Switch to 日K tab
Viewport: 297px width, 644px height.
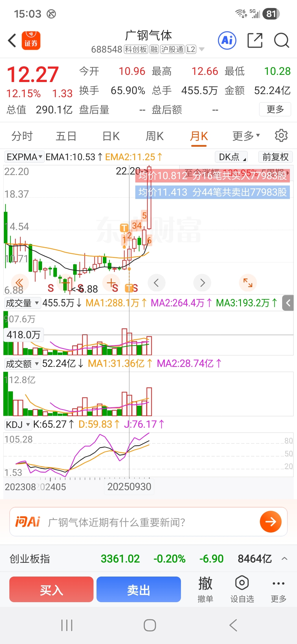111,136
